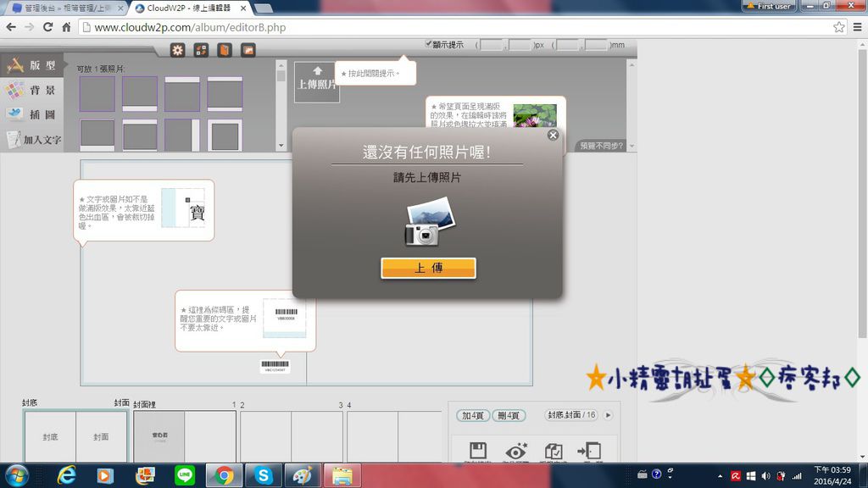Select the 封面裡 inside cover page thumbnail

click(159, 436)
